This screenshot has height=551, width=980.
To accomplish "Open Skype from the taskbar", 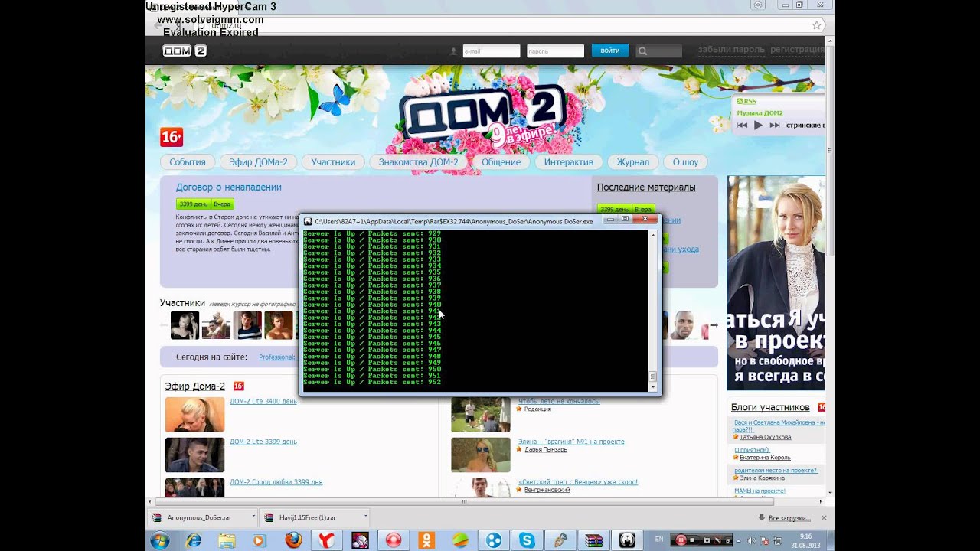I will (527, 540).
